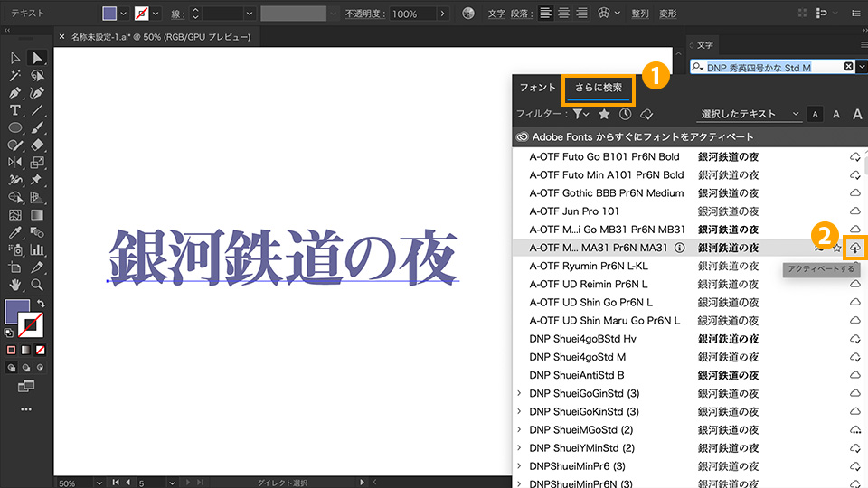The image size is (868, 488).
Task: Select the Perspective Grid tool
Action: 37,198
